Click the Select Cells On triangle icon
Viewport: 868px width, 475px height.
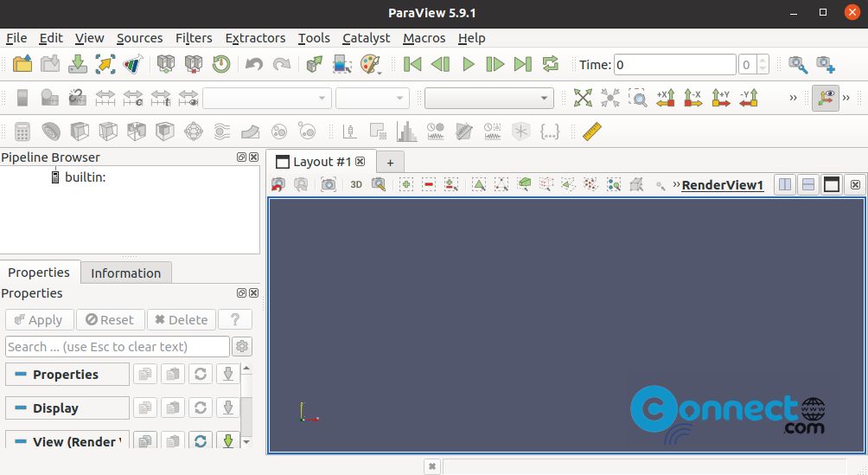pyautogui.click(x=479, y=184)
